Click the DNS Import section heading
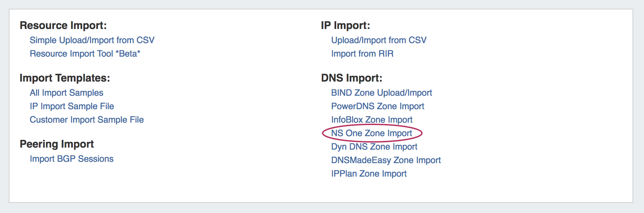644x213 pixels. (x=351, y=78)
